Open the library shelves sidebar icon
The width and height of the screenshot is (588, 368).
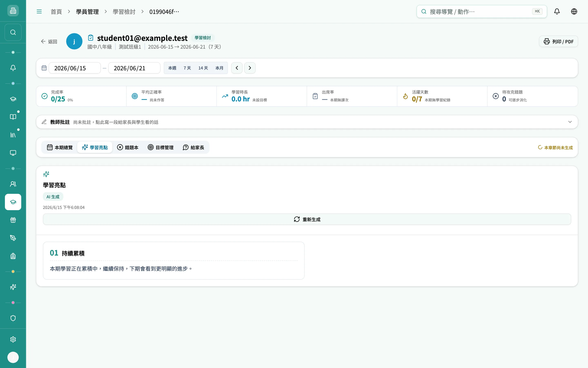(x=13, y=135)
